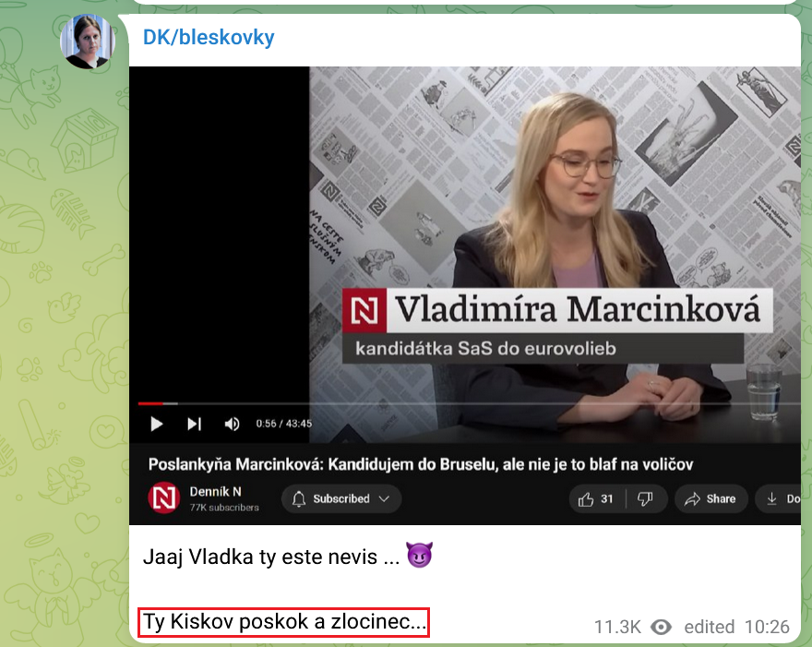Open the DK/bleskovky channel name link
The height and width of the screenshot is (647, 812).
click(209, 37)
